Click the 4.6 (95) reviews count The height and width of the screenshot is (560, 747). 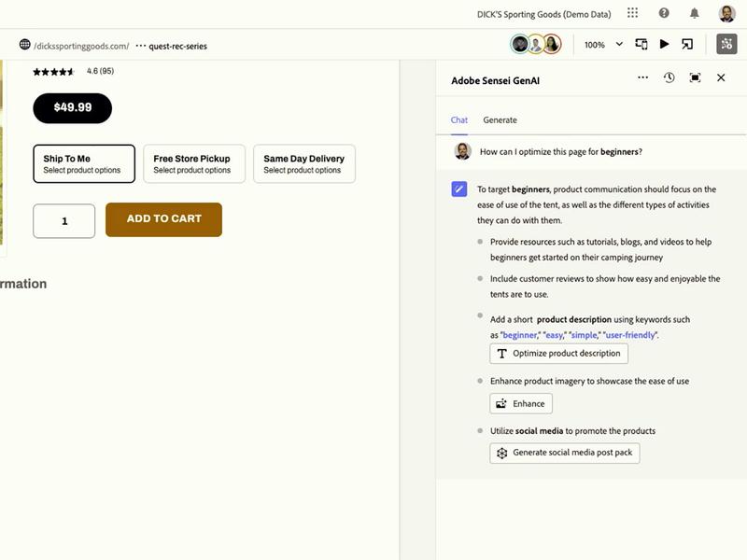click(100, 71)
